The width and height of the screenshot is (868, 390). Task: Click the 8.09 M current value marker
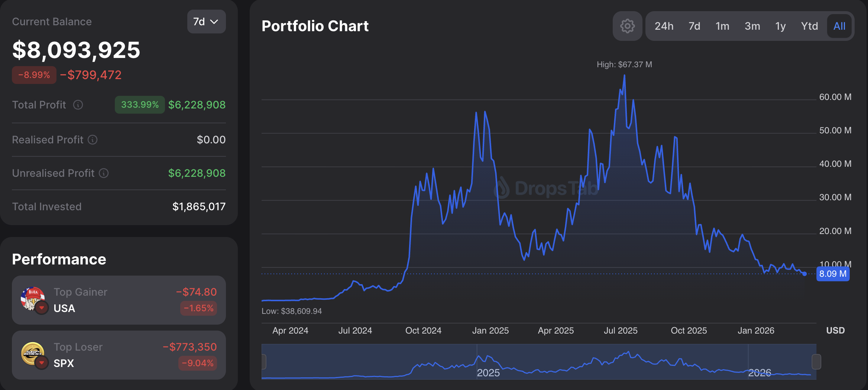(833, 274)
